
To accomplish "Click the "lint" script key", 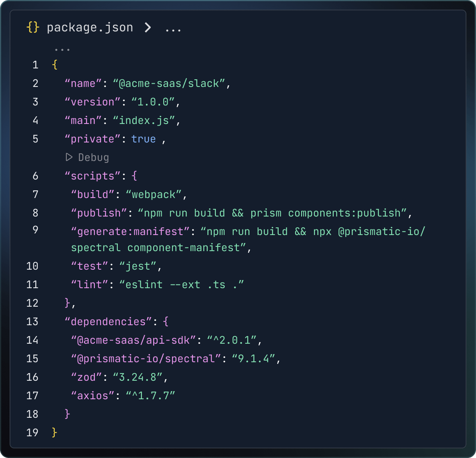I will [89, 285].
